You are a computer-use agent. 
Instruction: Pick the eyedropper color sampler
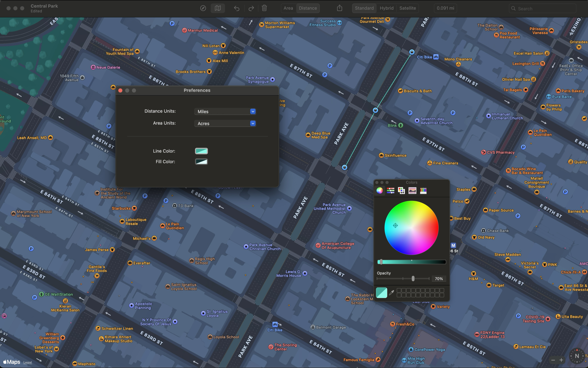[x=391, y=293]
